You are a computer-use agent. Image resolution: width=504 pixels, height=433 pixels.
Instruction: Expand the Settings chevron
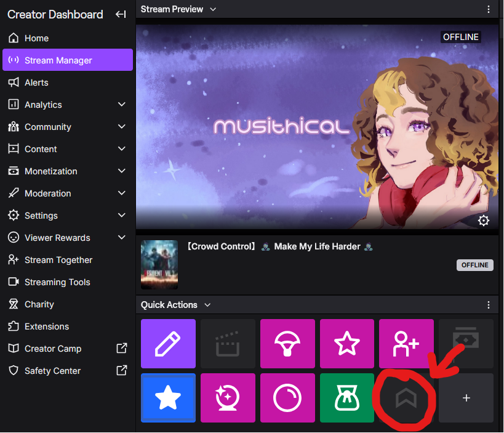tap(121, 215)
